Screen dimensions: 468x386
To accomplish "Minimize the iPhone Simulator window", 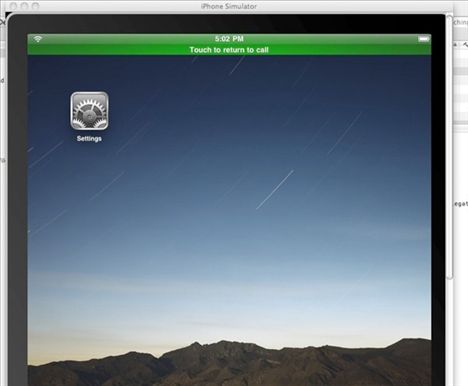I will point(24,6).
